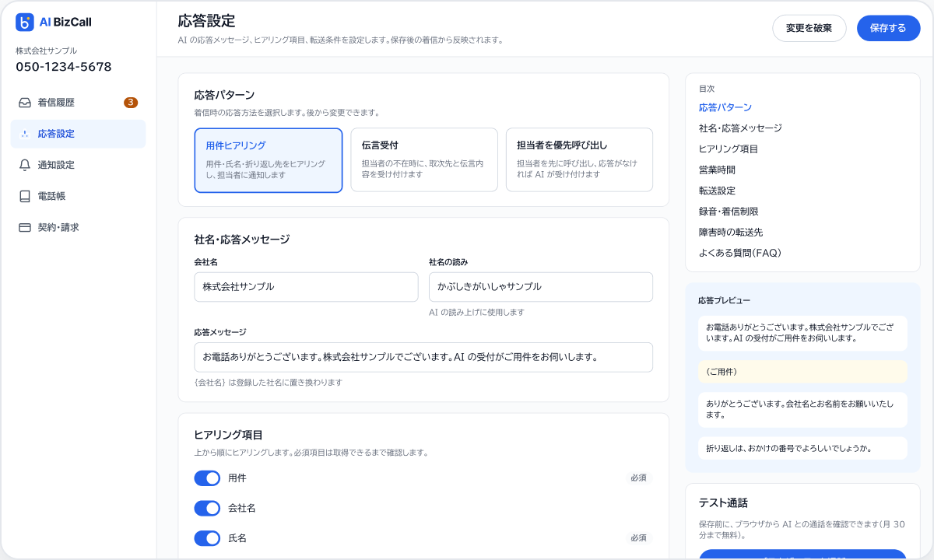
Task: Open 契約・請求 in the sidebar
Action: click(x=78, y=227)
